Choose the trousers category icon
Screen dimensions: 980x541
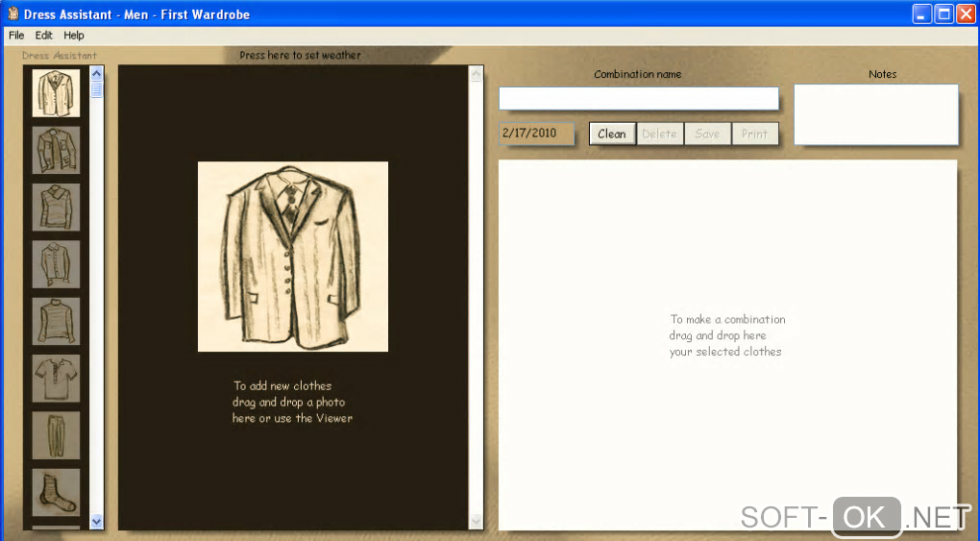coord(57,435)
